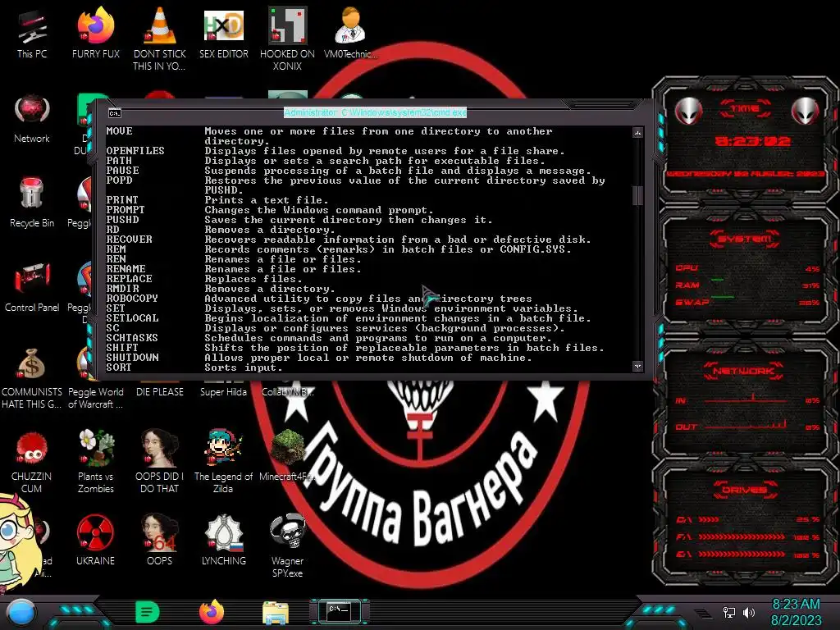
Task: Open File Explorer from the taskbar
Action: pos(276,613)
